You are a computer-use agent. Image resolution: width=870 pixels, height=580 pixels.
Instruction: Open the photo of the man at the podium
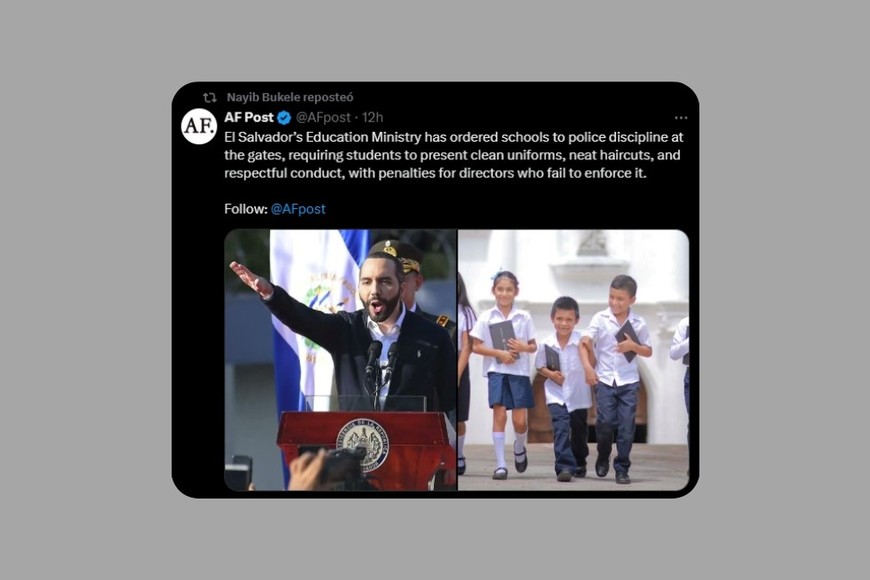[x=341, y=360]
